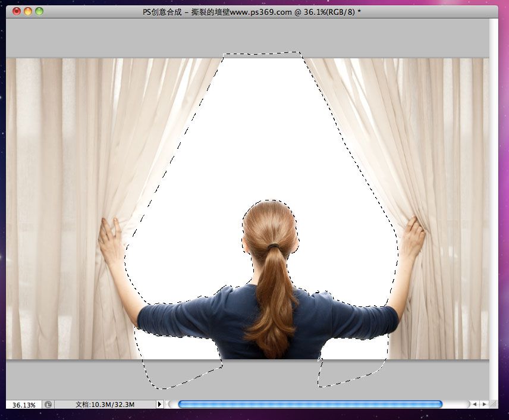Click the scroll right arrow button

click(484, 404)
